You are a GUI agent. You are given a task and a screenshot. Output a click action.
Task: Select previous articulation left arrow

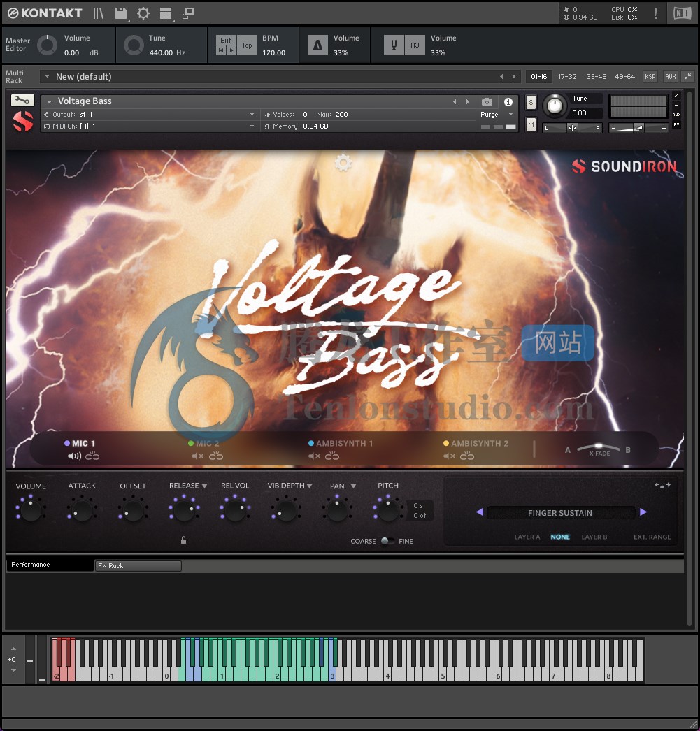tap(480, 512)
